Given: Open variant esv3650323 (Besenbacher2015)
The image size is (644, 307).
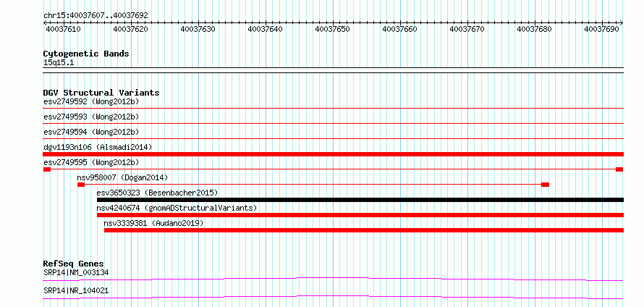Looking at the screenshot, I should coord(157,193).
